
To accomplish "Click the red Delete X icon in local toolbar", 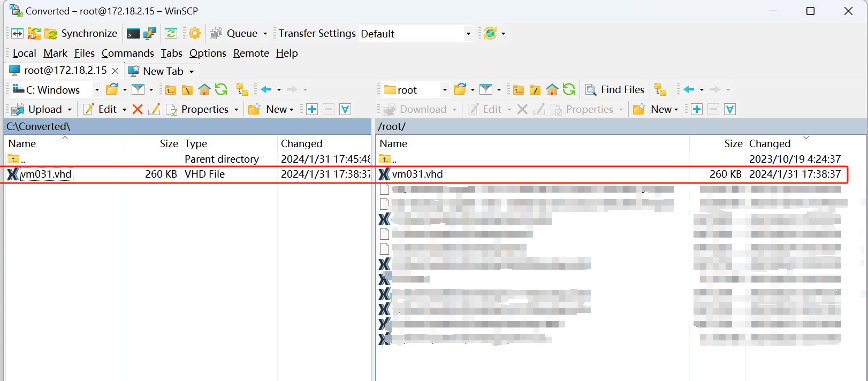I will (138, 109).
